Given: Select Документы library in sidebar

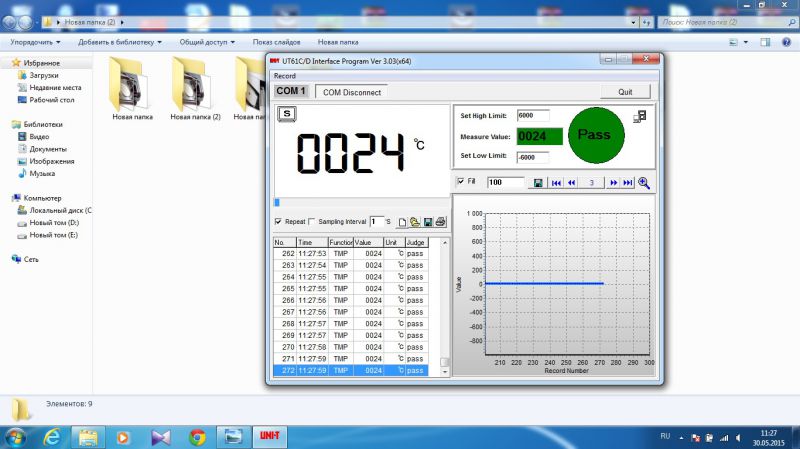Looking at the screenshot, I should point(48,149).
